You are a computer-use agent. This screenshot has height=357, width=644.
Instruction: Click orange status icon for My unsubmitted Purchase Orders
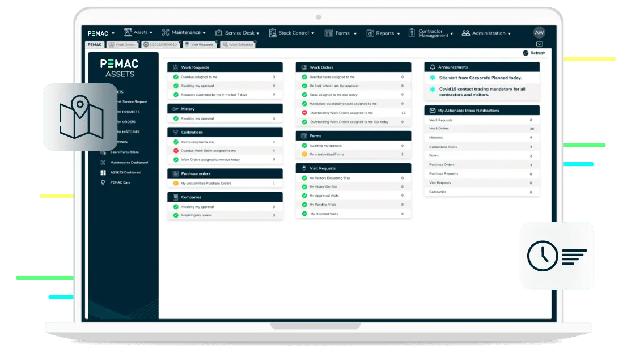pos(176,184)
